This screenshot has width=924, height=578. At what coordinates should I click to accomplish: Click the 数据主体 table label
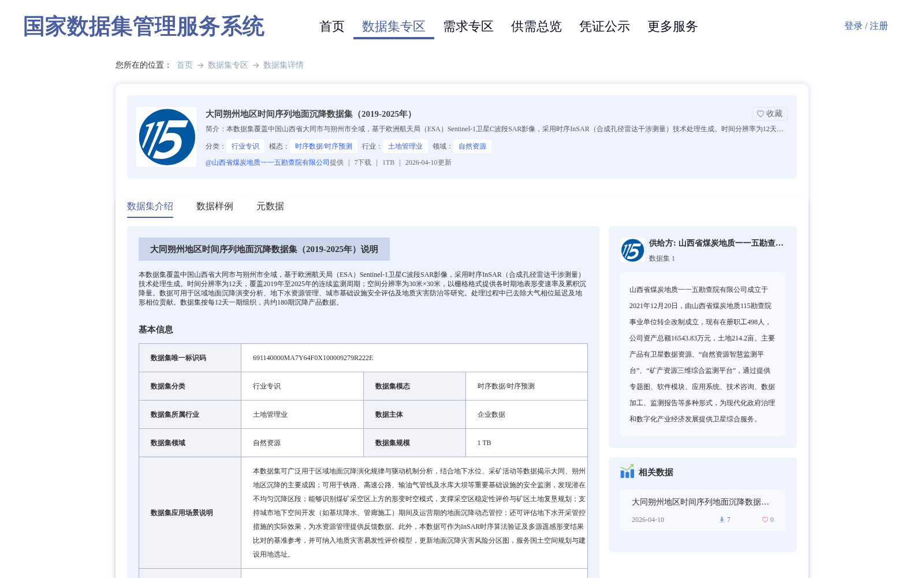(x=389, y=414)
